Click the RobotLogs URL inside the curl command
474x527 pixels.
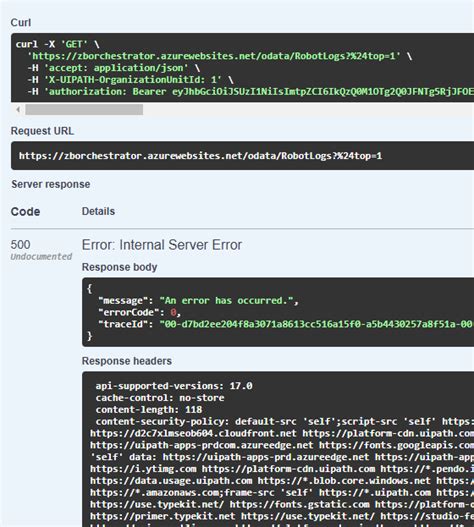[x=214, y=56]
